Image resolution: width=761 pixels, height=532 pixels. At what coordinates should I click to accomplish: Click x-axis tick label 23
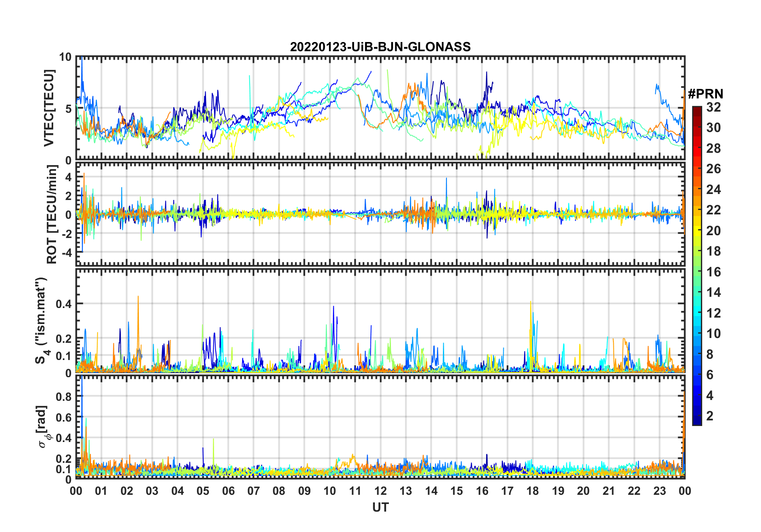pos(659,491)
